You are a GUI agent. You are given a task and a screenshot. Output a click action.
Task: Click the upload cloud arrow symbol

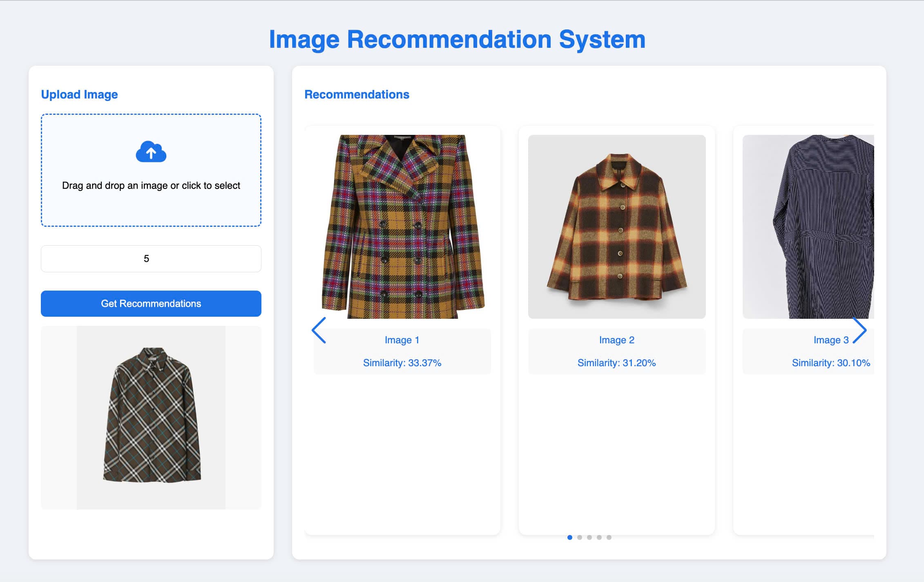tap(151, 152)
